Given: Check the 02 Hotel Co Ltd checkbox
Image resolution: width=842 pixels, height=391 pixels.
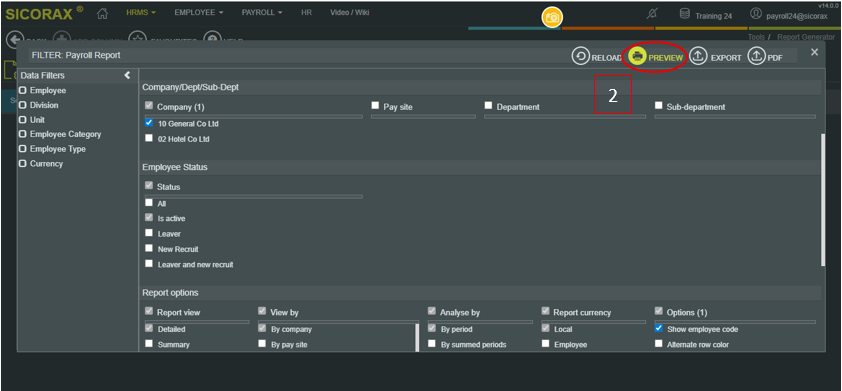Looking at the screenshot, I should coord(149,138).
